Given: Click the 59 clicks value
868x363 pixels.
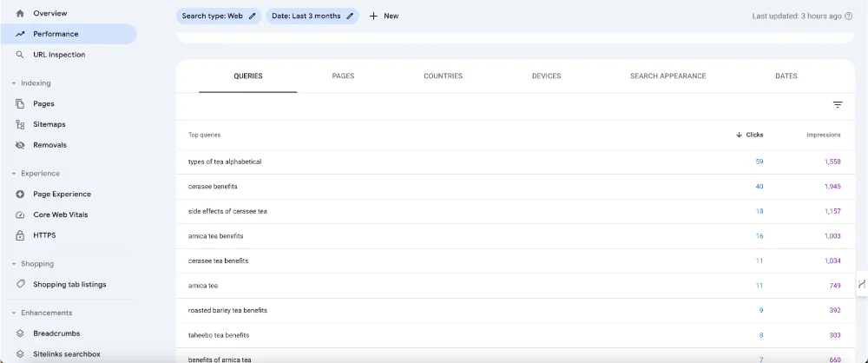Looking at the screenshot, I should point(759,162).
